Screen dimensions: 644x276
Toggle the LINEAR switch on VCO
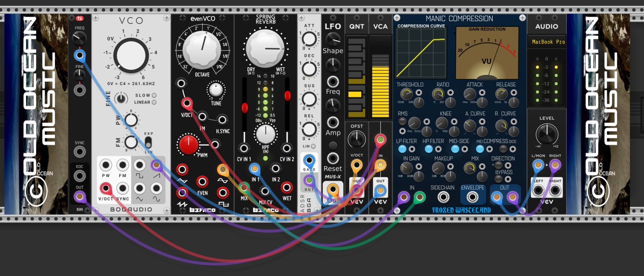pyautogui.click(x=154, y=102)
